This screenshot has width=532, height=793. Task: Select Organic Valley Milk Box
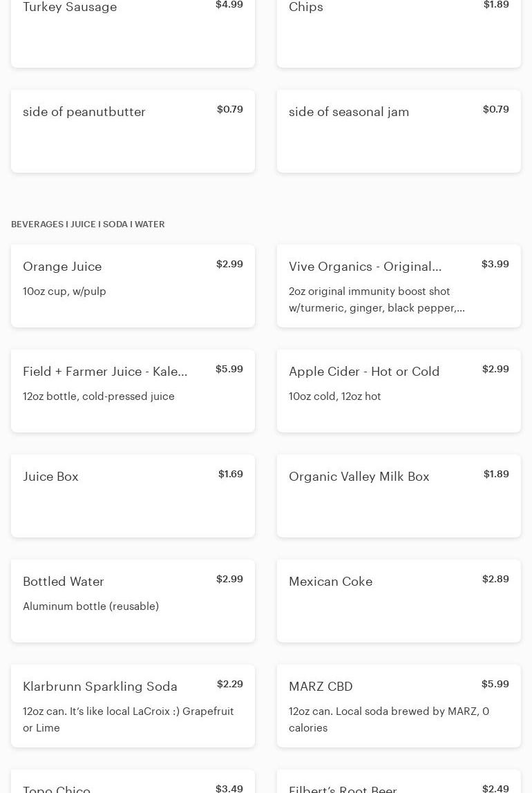click(399, 495)
